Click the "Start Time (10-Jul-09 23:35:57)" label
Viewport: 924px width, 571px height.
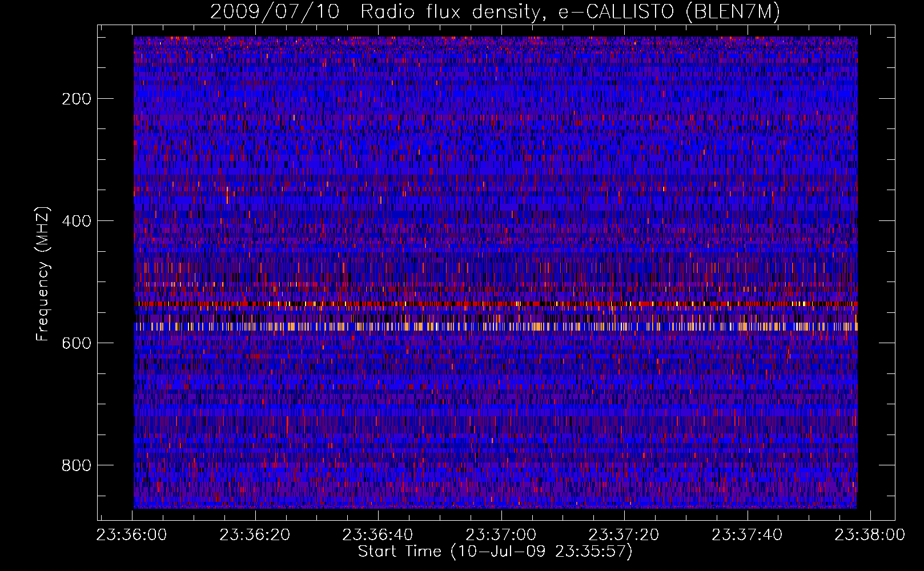(495, 552)
